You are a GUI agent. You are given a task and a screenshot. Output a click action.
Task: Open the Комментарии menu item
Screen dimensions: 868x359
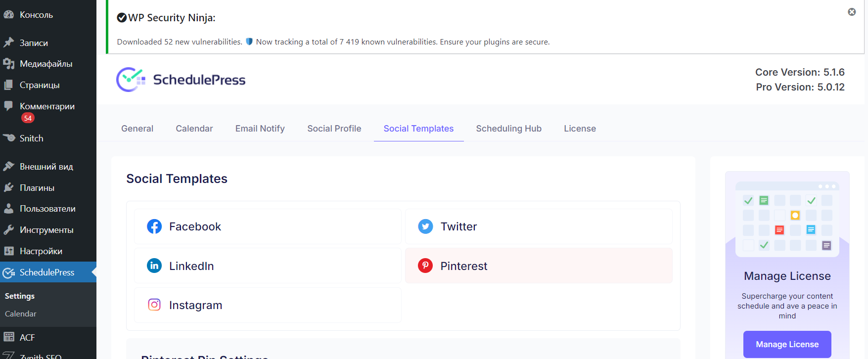click(x=47, y=106)
